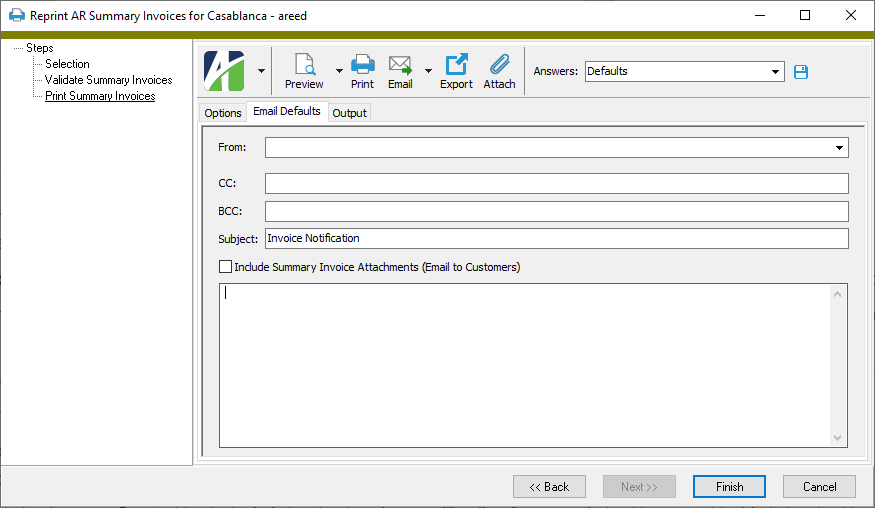Go back with the << Back button
This screenshot has height=508, width=875.
tap(549, 487)
